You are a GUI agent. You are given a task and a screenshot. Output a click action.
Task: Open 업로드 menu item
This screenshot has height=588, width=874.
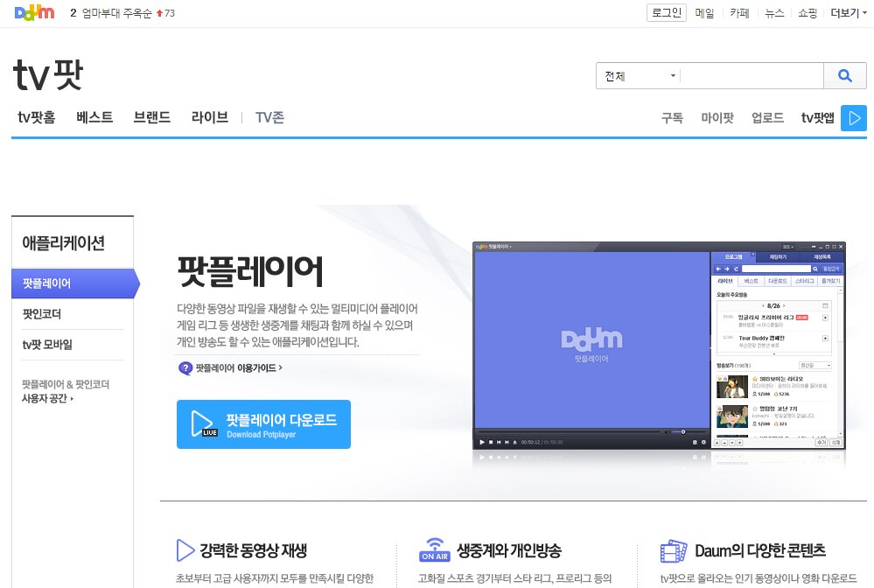point(767,117)
